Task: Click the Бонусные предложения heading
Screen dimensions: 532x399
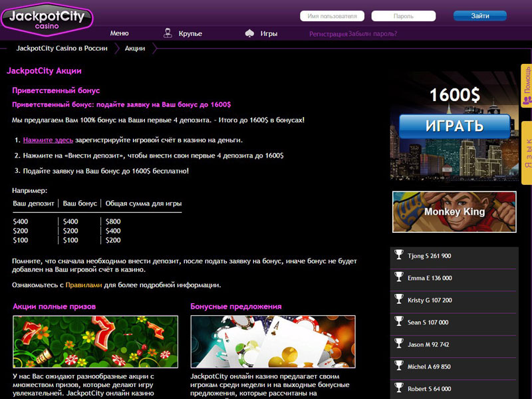Action: pyautogui.click(x=236, y=307)
